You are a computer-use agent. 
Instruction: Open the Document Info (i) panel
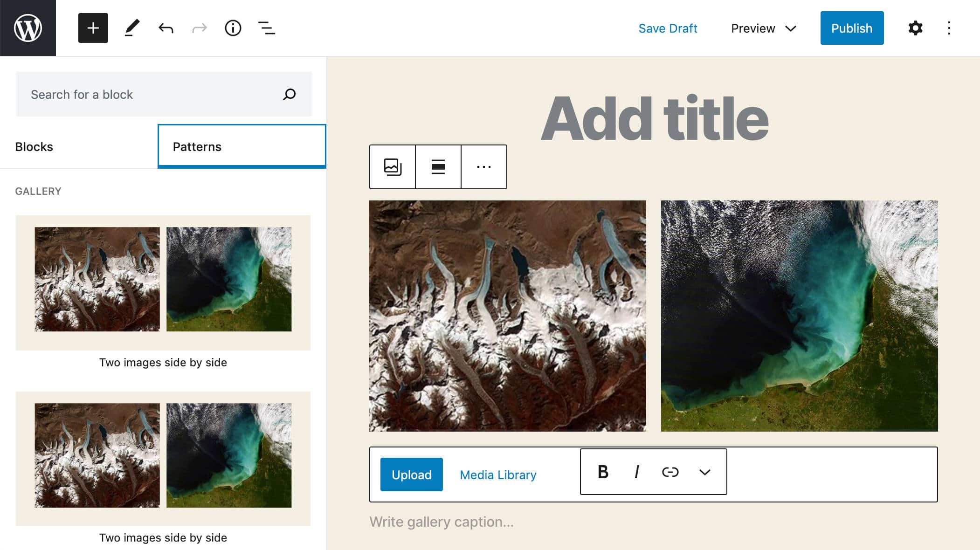[x=233, y=28]
